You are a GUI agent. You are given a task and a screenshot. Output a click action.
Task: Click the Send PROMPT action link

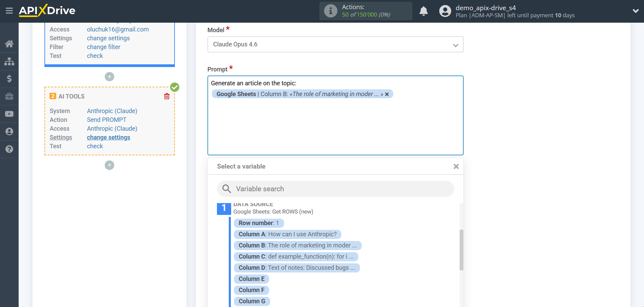tap(106, 120)
